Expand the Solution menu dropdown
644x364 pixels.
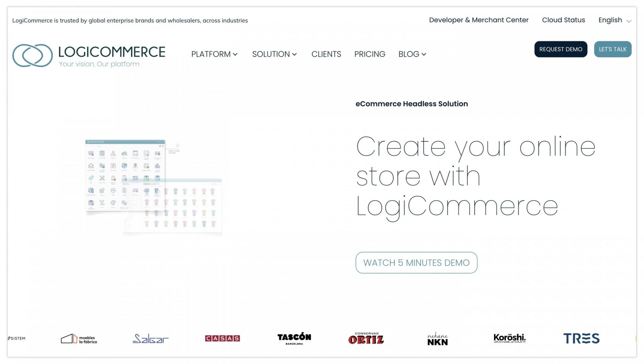pos(274,54)
